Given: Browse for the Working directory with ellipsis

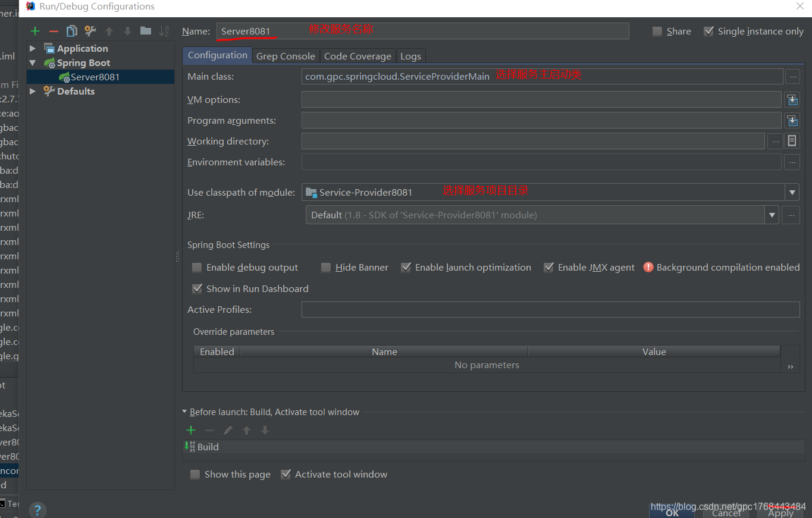Looking at the screenshot, I should [775, 141].
